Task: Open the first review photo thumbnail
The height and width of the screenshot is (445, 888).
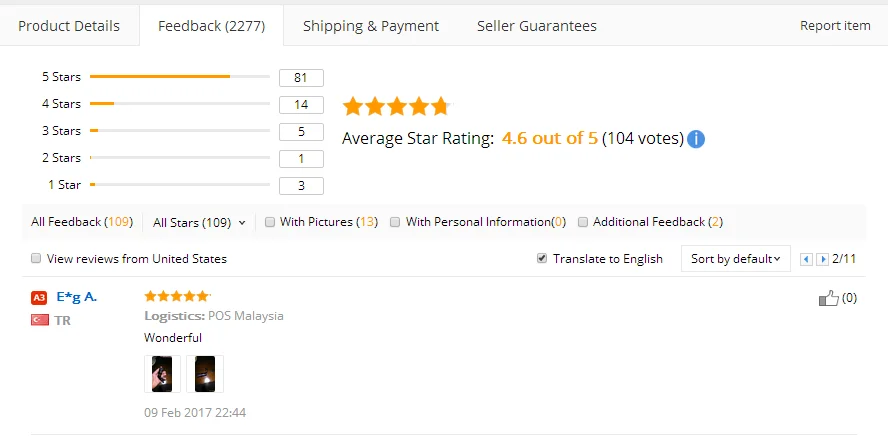Action: [x=161, y=373]
